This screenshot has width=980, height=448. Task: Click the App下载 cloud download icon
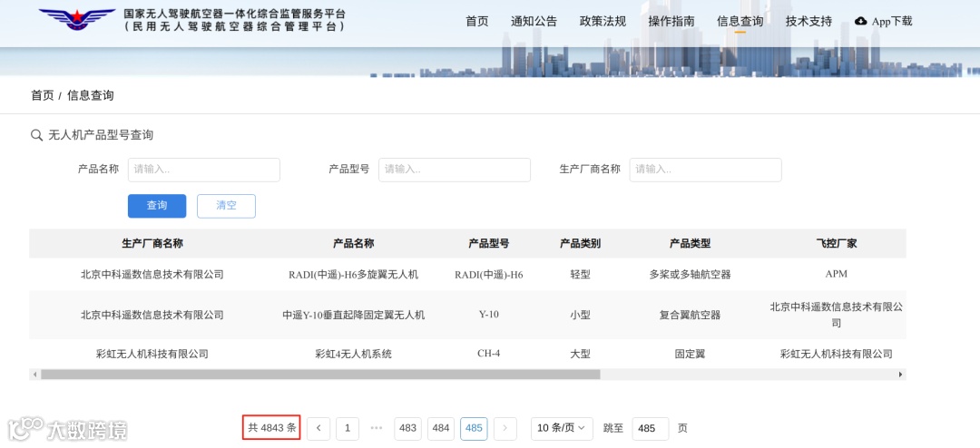pyautogui.click(x=860, y=21)
